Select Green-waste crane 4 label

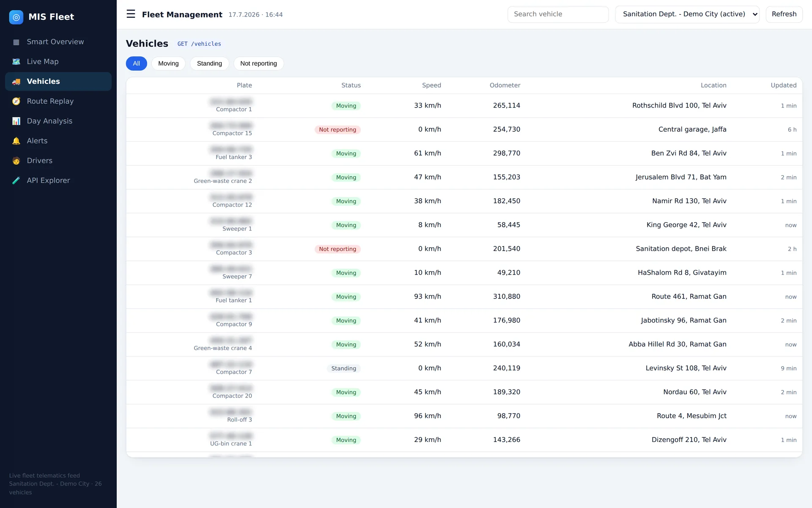223,348
